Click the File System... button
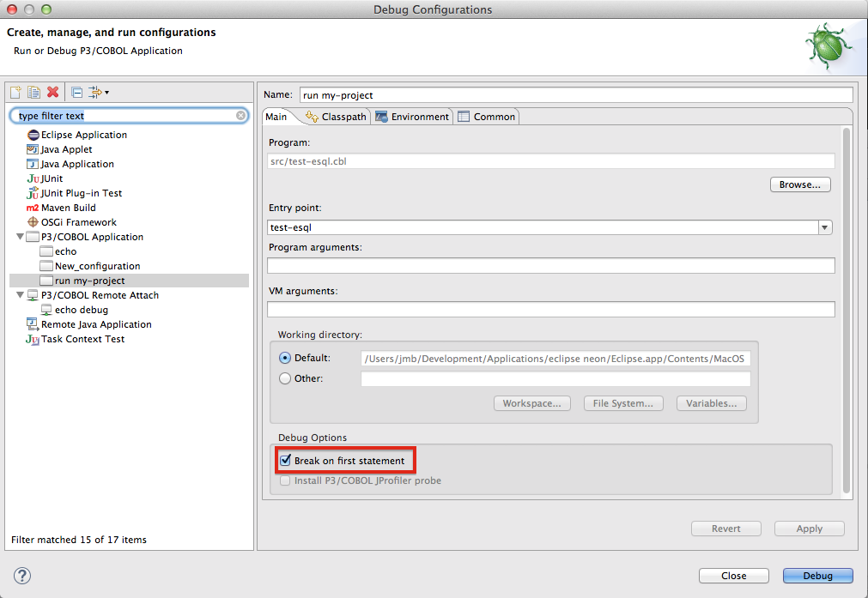The height and width of the screenshot is (598, 868). click(623, 403)
